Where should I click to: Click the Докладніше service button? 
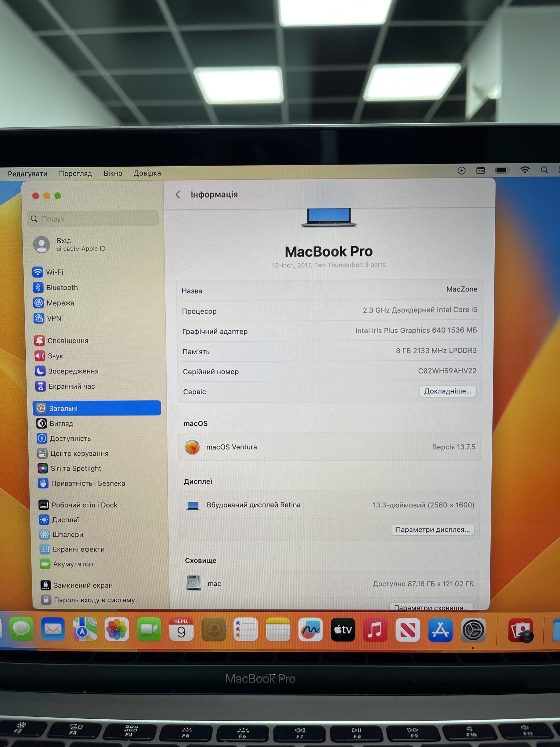(448, 391)
